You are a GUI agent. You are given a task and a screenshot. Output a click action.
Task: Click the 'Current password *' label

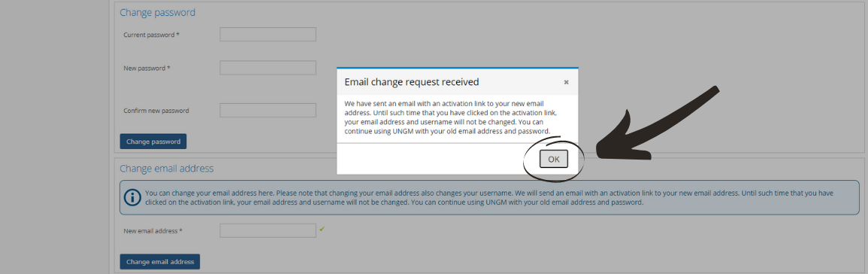151,35
